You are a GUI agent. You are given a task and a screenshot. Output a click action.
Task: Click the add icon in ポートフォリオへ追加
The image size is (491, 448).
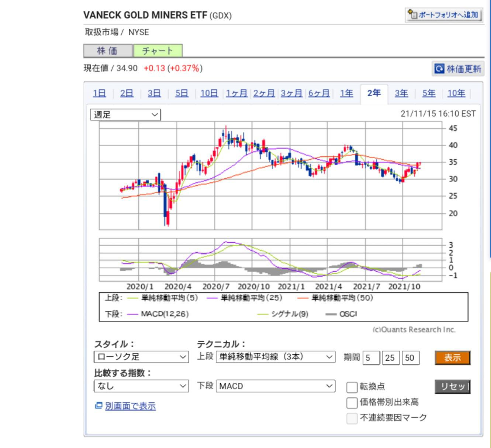click(412, 15)
